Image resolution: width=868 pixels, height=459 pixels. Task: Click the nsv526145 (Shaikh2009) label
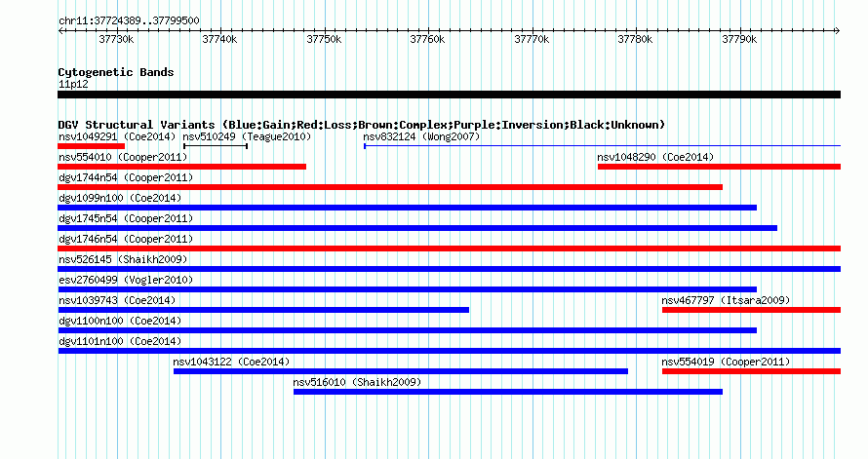(123, 259)
